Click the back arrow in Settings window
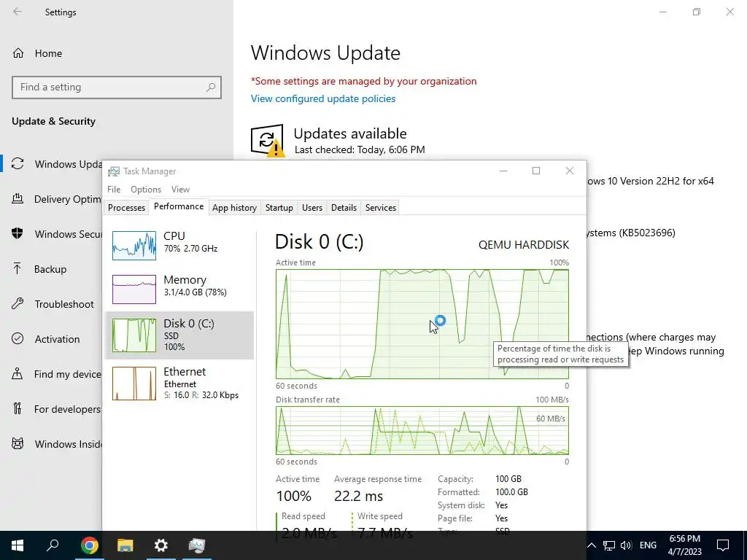This screenshot has width=747, height=560. 18,12
